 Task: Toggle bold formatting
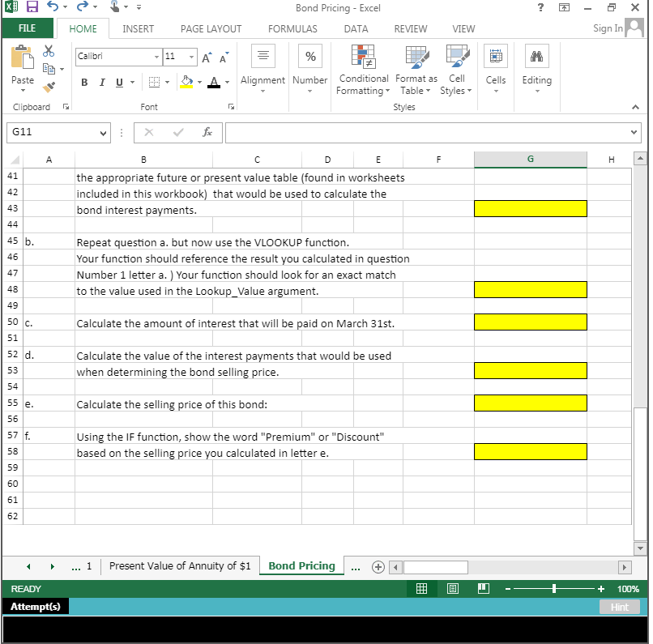coord(83,83)
